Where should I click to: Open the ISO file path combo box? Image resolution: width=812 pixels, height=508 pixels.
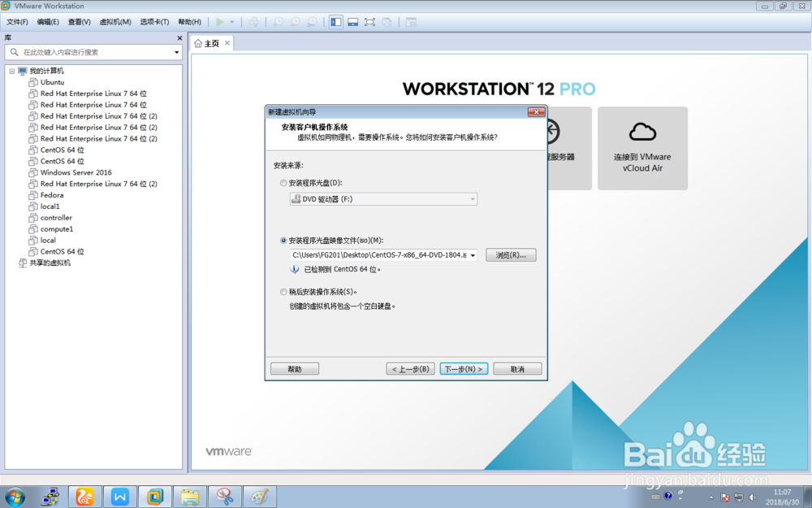pyautogui.click(x=383, y=255)
